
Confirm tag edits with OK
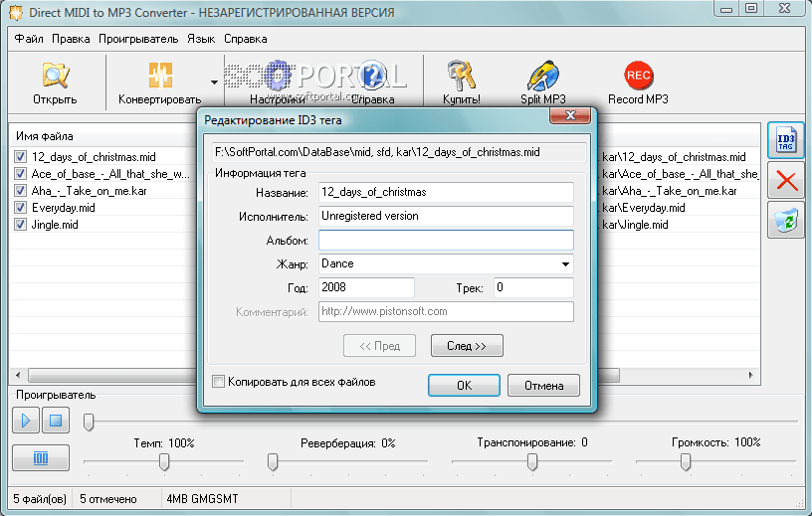[x=464, y=385]
